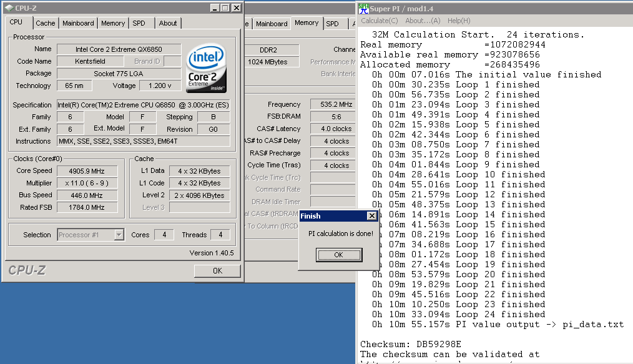Open the About...(A) menu in Super PI
The height and width of the screenshot is (364, 633).
pos(423,21)
